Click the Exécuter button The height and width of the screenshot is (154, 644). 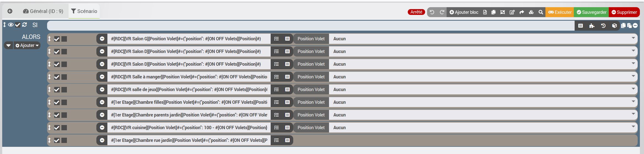[560, 12]
